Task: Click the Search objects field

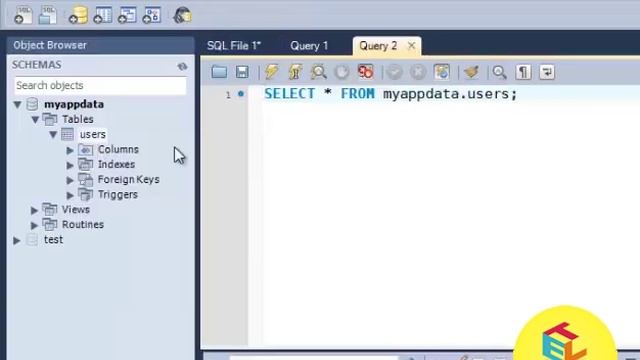Action: pyautogui.click(x=100, y=85)
